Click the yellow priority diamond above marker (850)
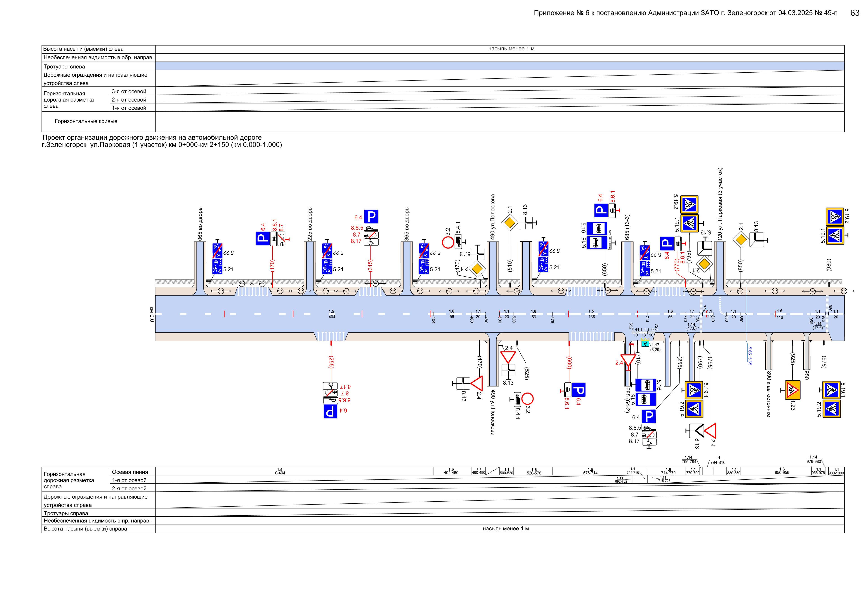The width and height of the screenshot is (868, 614). 741,239
